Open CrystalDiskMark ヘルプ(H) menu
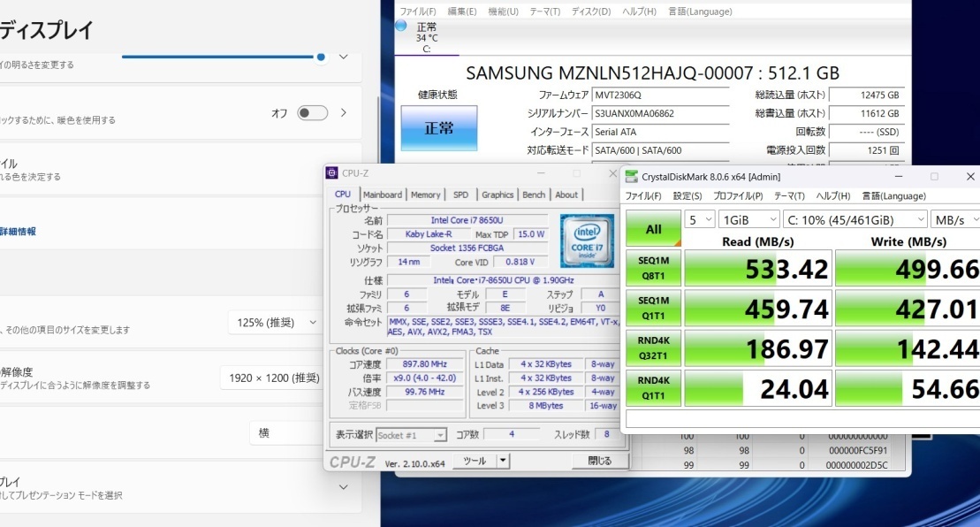Image resolution: width=980 pixels, height=527 pixels. (833, 196)
